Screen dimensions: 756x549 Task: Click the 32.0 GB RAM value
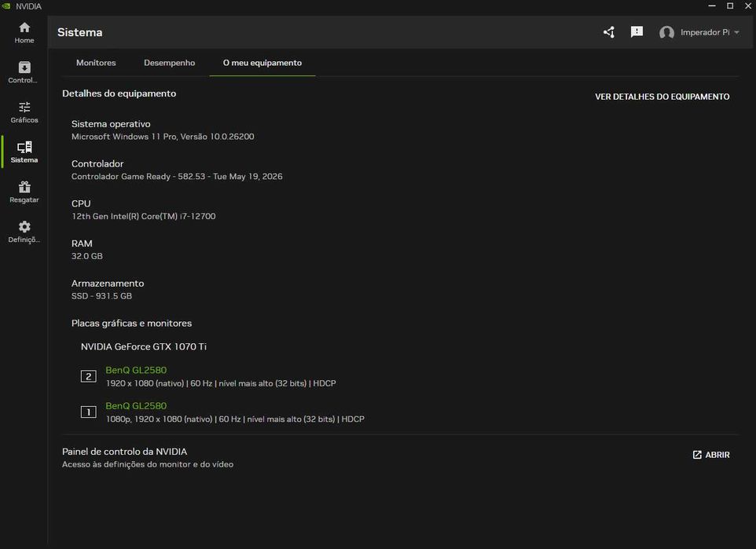[x=86, y=256]
